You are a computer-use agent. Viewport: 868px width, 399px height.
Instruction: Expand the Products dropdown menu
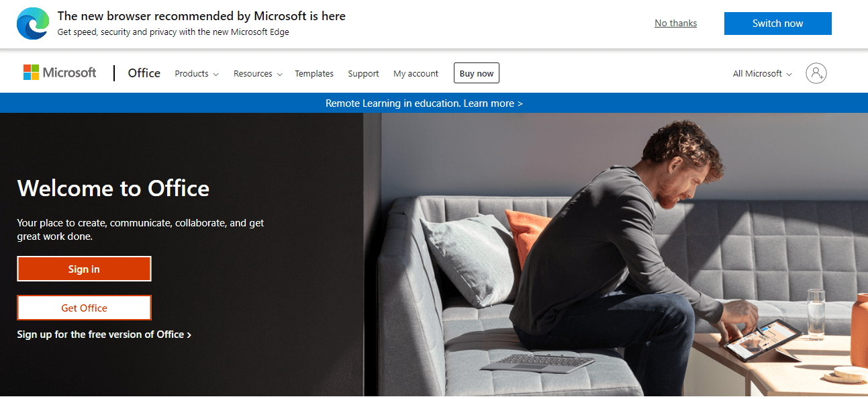[x=197, y=74]
